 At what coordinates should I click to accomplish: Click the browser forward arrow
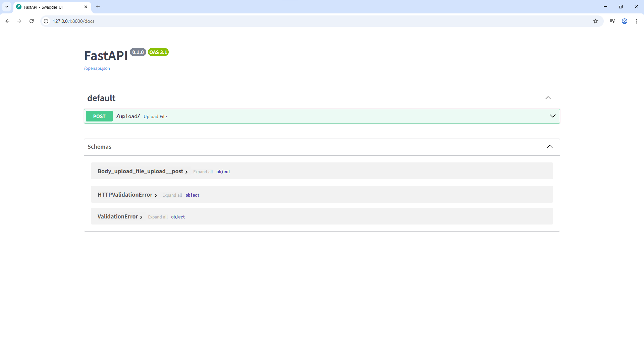coord(19,21)
